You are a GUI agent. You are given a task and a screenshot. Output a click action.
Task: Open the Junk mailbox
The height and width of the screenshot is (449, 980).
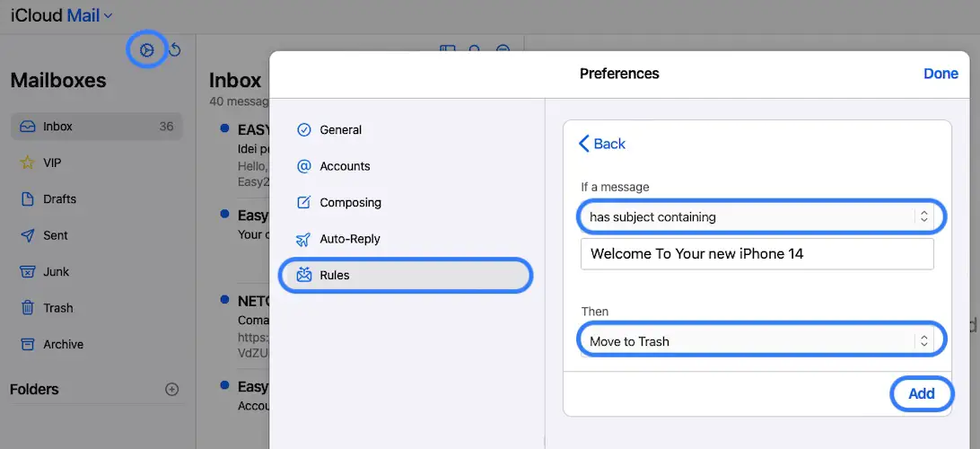[x=56, y=271]
